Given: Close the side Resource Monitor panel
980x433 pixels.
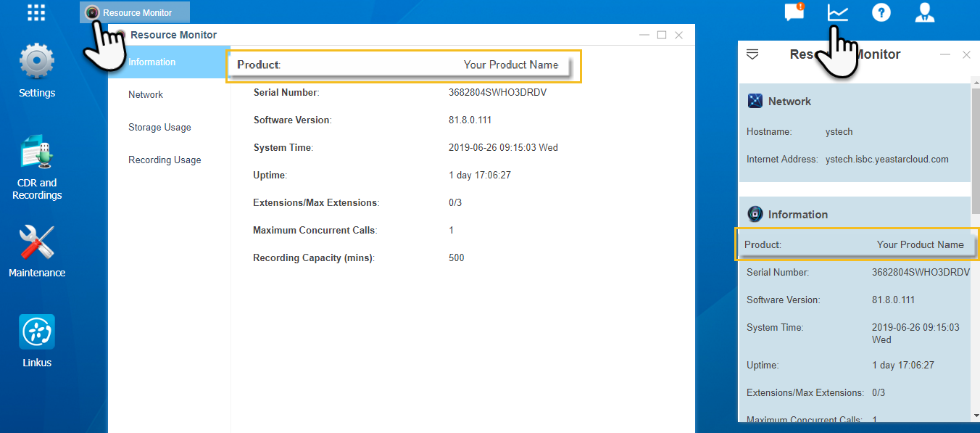Looking at the screenshot, I should pos(966,54).
